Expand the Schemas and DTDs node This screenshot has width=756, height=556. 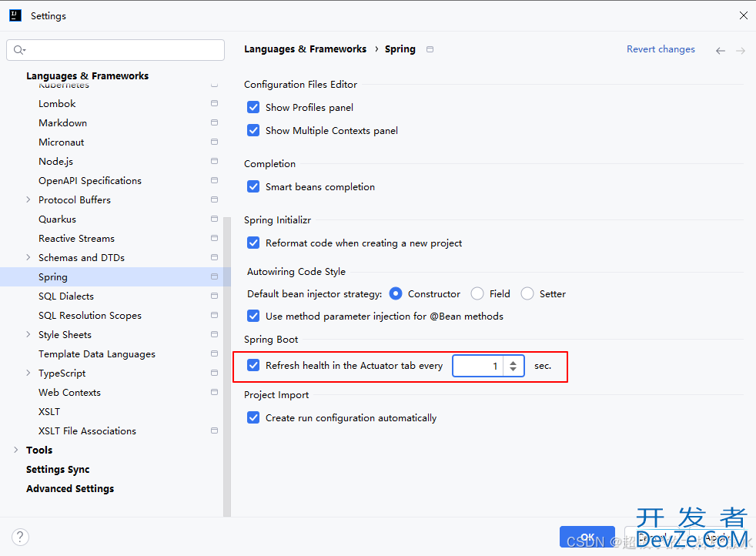pos(28,257)
